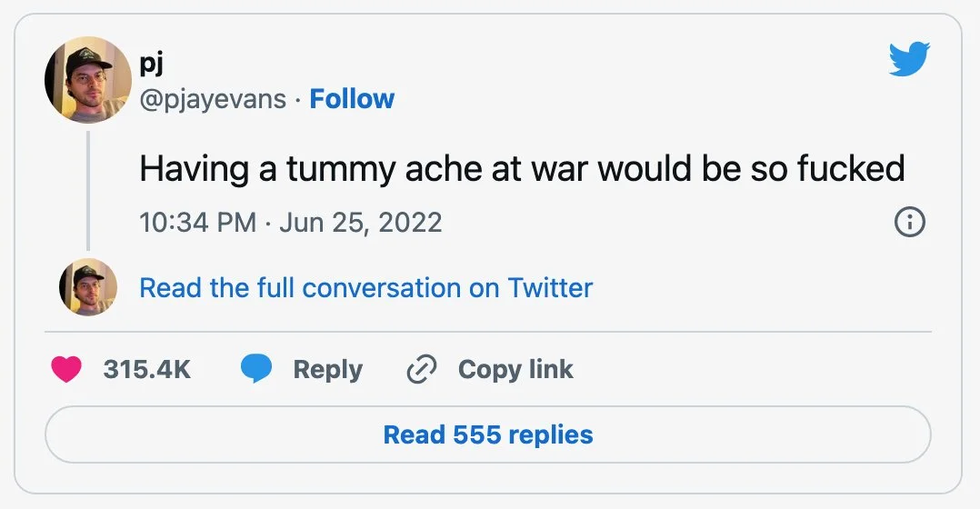Click the Twitter bird logo
Image resolution: width=980 pixels, height=509 pixels.
click(908, 61)
